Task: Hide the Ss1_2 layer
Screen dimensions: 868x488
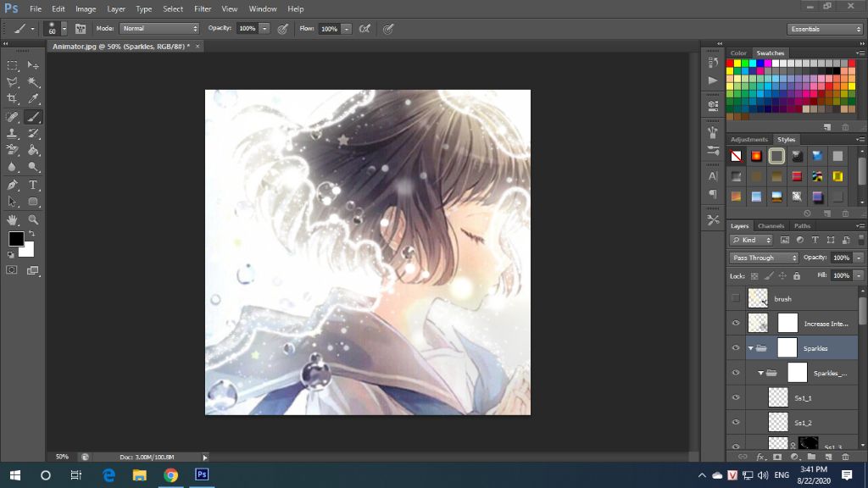Action: (736, 422)
